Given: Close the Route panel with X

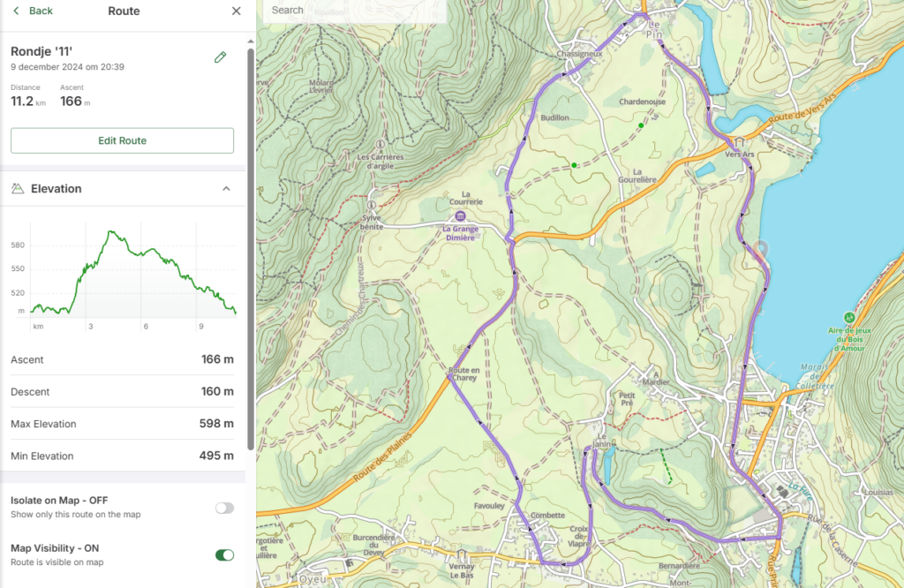Looking at the screenshot, I should pos(236,11).
